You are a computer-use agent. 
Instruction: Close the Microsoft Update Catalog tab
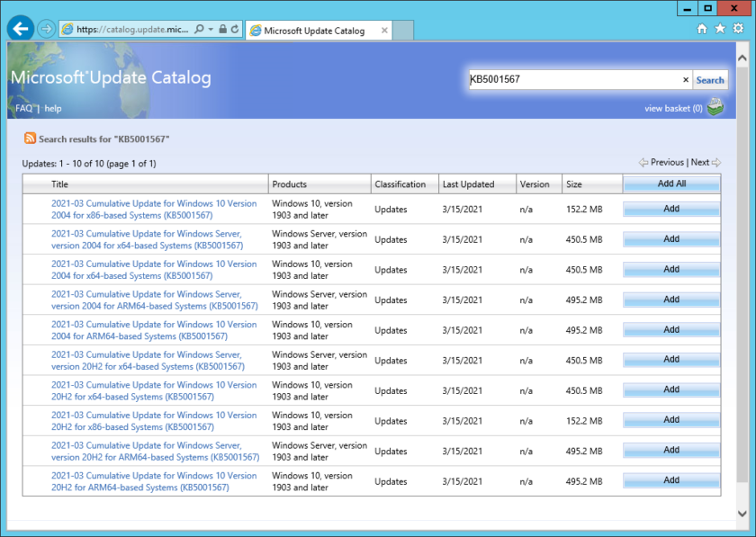[x=384, y=31]
